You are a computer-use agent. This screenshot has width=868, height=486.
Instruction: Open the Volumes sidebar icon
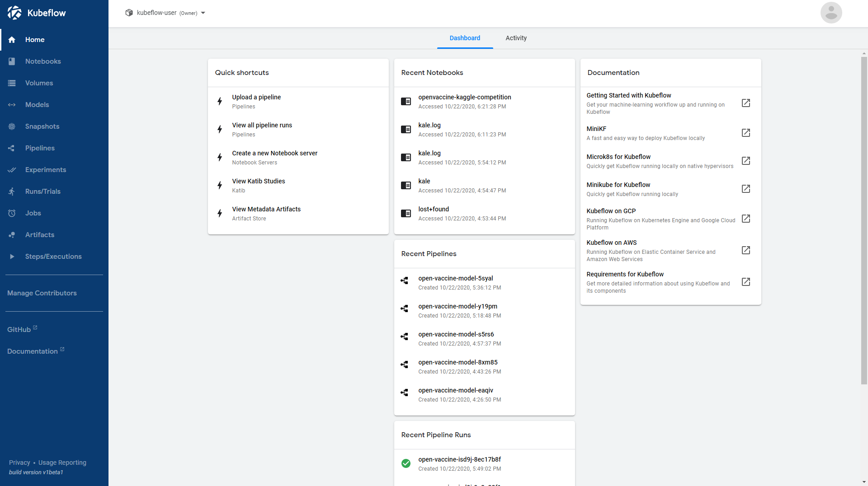coord(12,83)
